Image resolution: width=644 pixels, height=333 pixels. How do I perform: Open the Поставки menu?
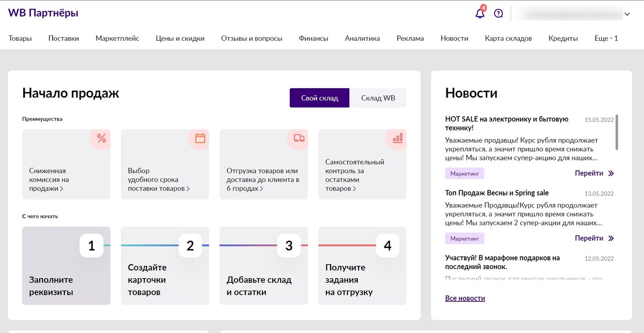click(x=64, y=39)
